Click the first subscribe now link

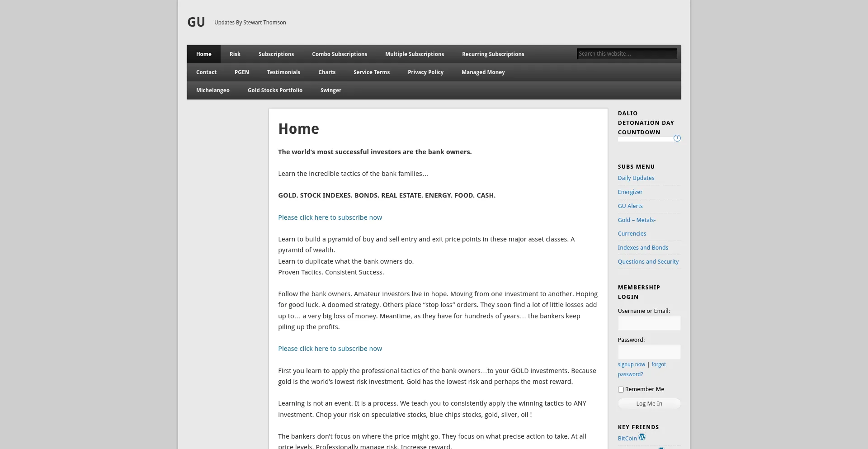pos(330,217)
